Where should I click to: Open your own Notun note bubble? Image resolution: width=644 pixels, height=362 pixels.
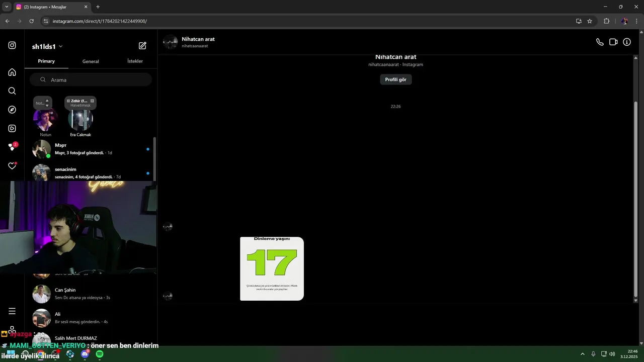(43, 103)
